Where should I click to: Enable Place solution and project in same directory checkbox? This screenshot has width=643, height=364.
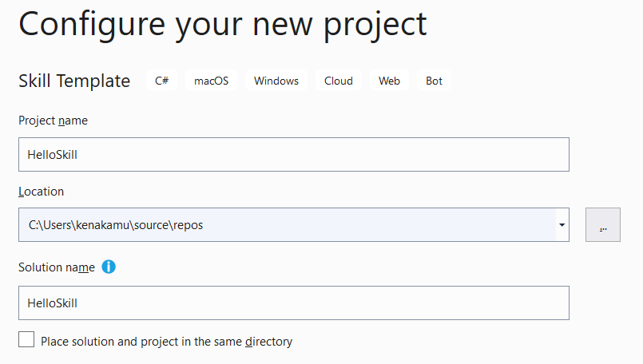26,340
